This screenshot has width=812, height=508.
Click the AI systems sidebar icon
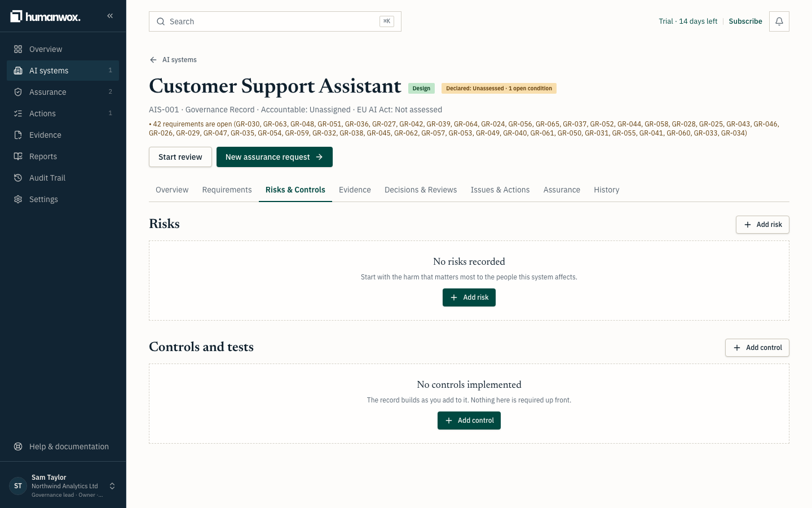(x=18, y=71)
